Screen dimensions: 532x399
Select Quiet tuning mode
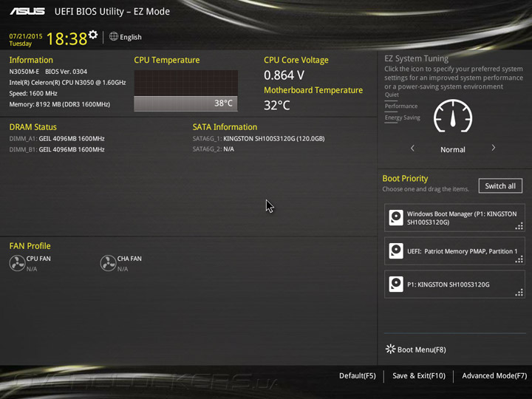click(x=392, y=95)
